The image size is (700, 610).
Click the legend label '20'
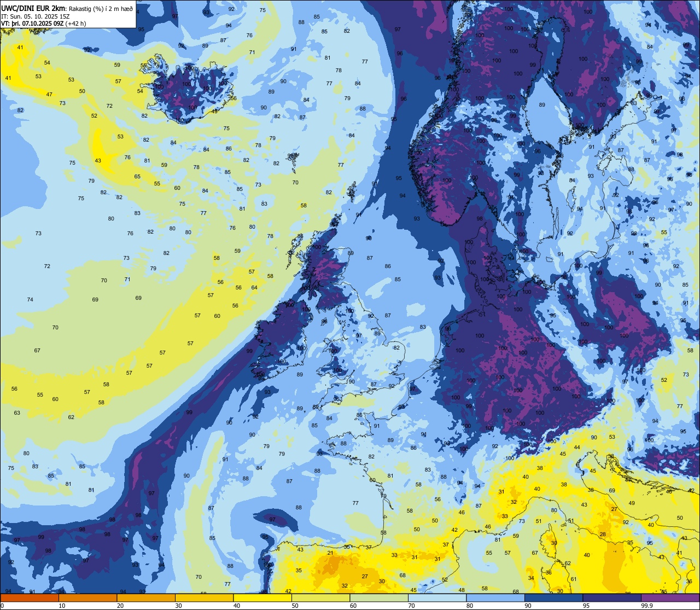pyautogui.click(x=120, y=606)
